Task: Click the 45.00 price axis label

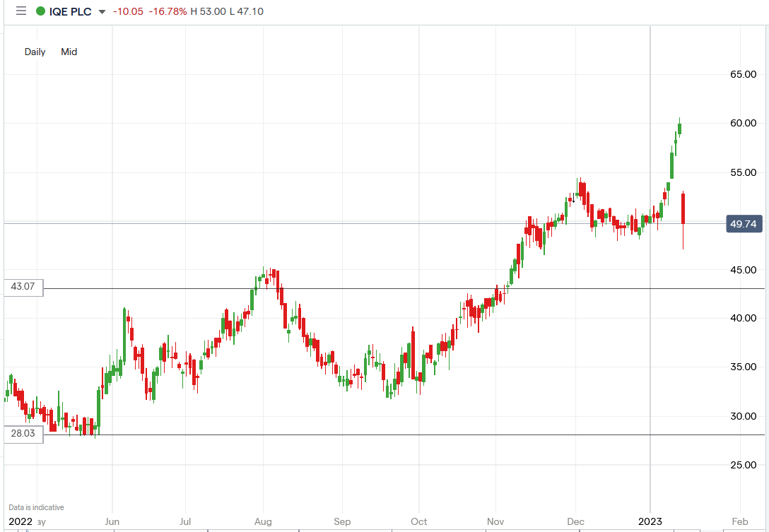Action: (743, 270)
